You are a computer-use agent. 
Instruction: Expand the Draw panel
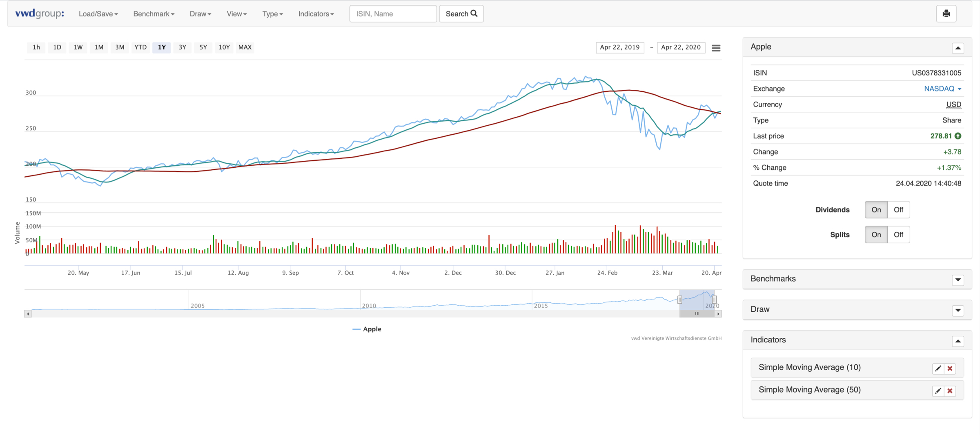point(958,311)
